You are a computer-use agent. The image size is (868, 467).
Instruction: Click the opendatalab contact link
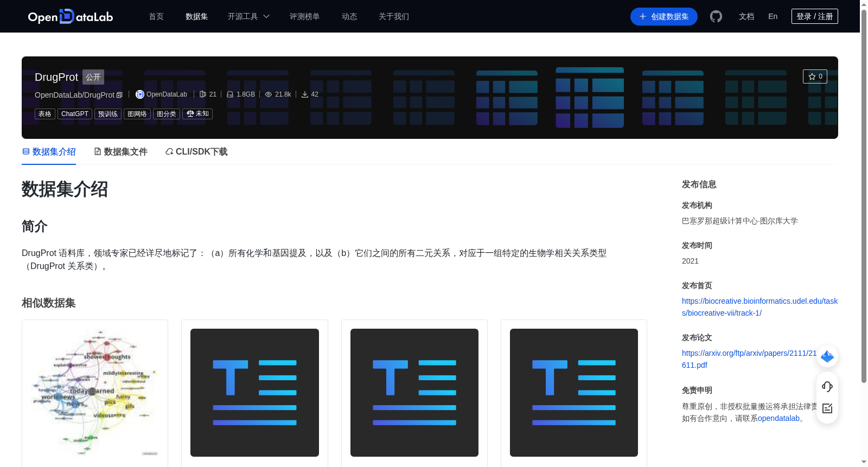[779, 418]
